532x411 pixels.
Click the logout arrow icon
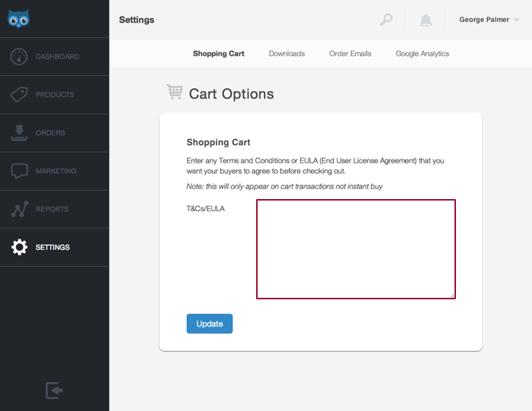coord(54,390)
